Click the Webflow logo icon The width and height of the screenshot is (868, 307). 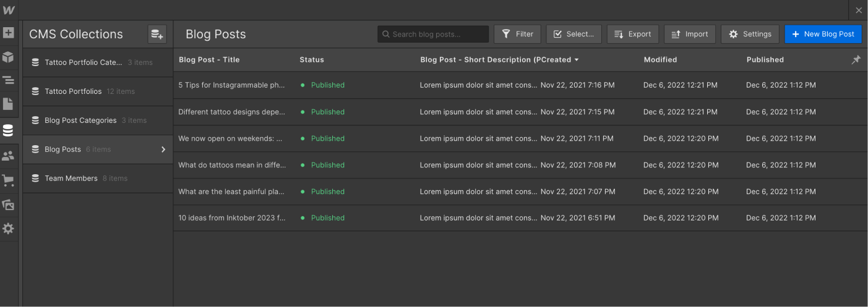tap(9, 10)
